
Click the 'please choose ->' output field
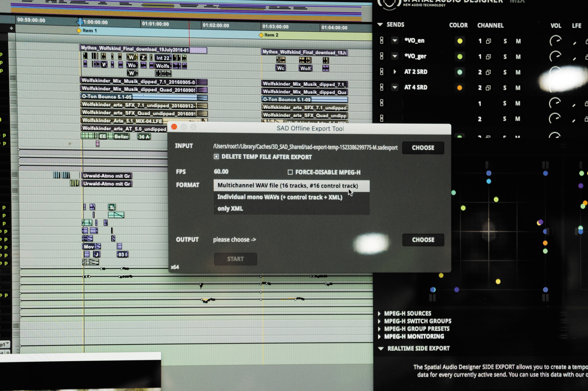[234, 240]
